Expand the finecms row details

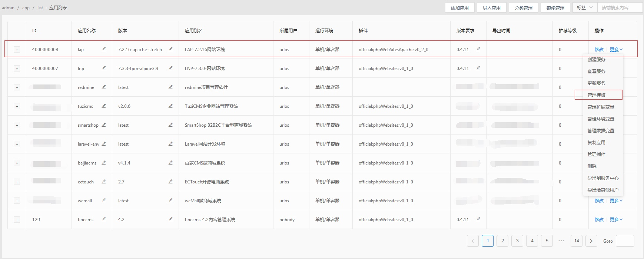coord(17,220)
